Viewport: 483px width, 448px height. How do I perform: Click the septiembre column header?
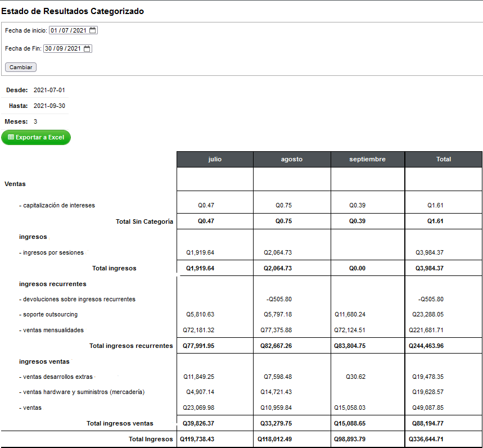[x=368, y=159]
